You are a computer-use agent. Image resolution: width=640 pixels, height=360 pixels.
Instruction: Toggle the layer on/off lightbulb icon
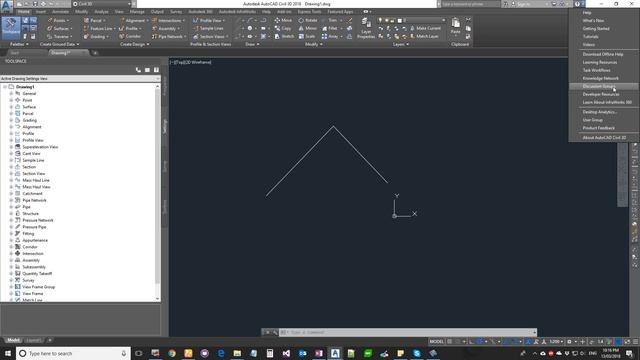(x=380, y=20)
